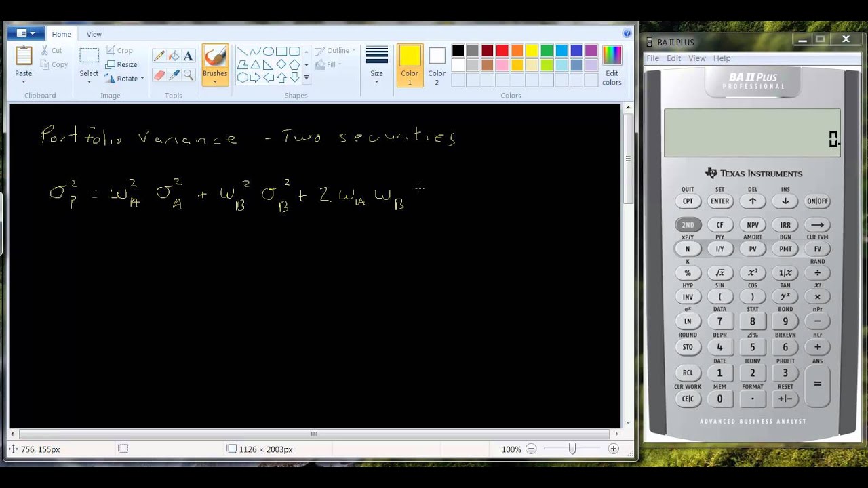Open the Paste clipboard icon
The width and height of the screenshot is (868, 488).
[24, 56]
